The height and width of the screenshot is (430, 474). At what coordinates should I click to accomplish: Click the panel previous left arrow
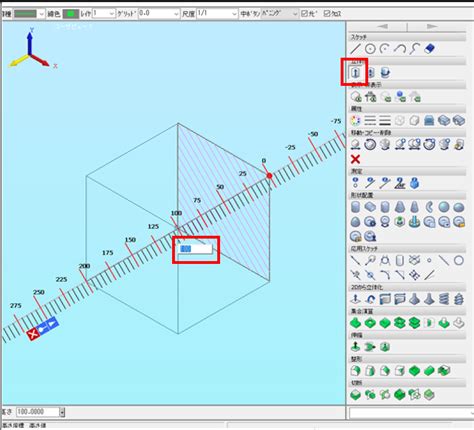(382, 26)
